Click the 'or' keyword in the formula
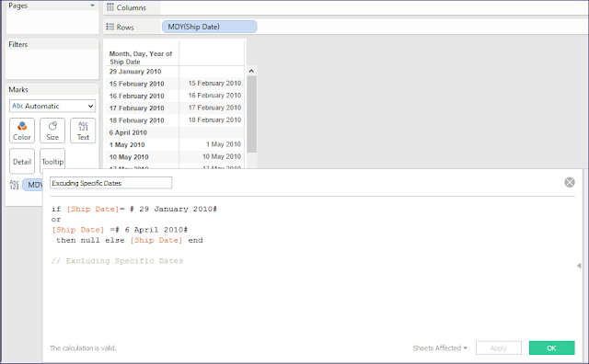589x364 pixels. 56,220
